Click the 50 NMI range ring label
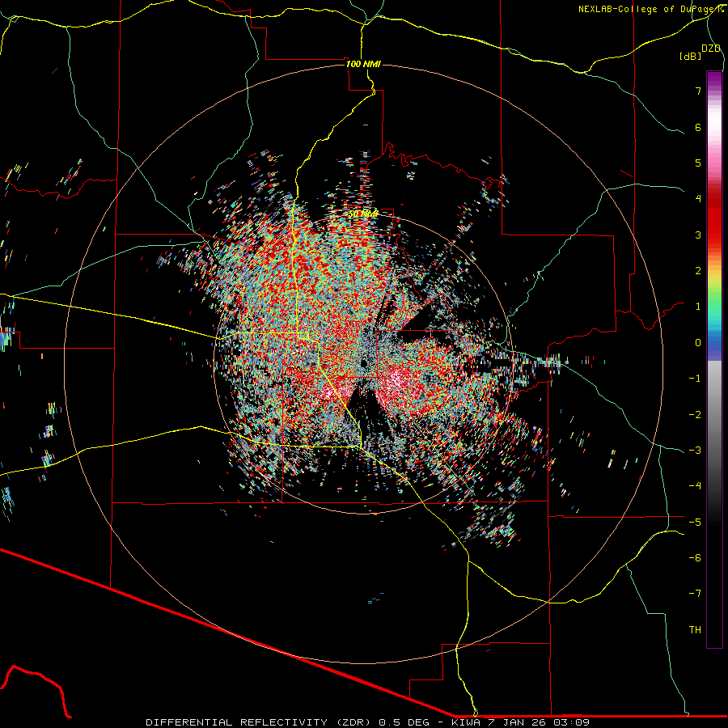Viewport: 728px width, 728px height. click(363, 214)
